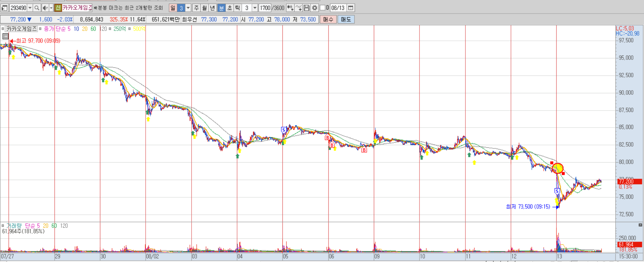Open the gear chart settings icon
644x262 pixels.
315,8
